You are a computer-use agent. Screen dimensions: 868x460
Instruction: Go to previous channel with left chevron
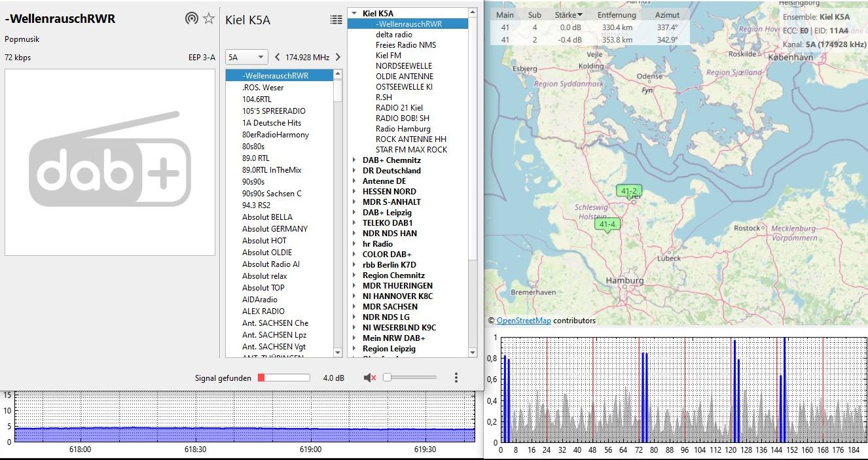click(x=277, y=57)
